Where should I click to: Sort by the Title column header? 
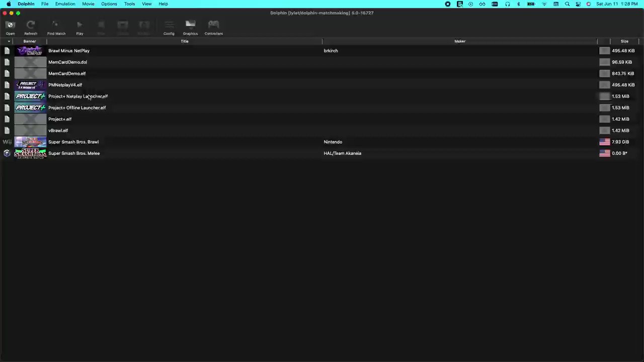(x=185, y=41)
